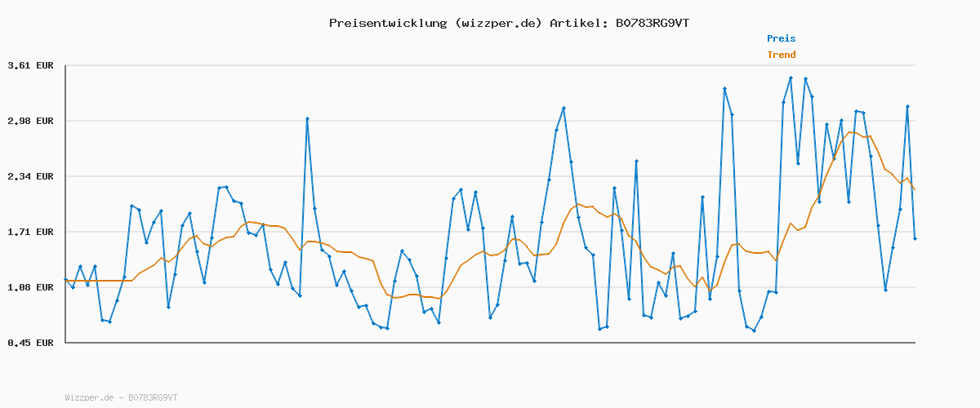Click the blue price peak in chart center
This screenshot has height=408, width=980.
point(563,109)
